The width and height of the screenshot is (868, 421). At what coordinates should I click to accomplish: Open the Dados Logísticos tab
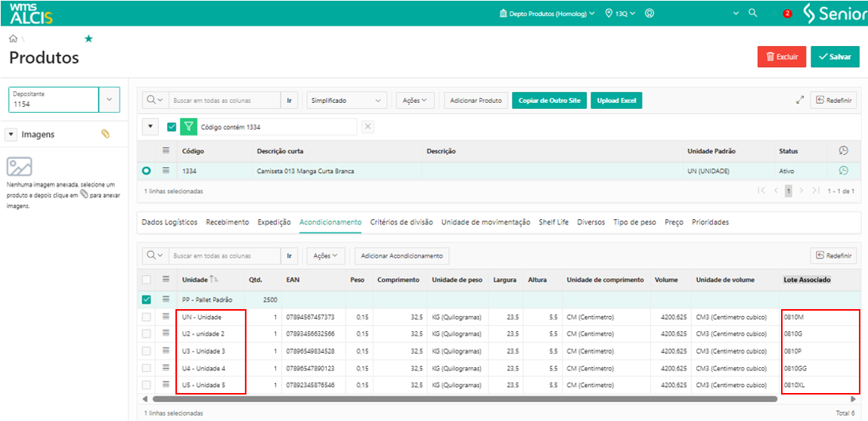tap(169, 222)
